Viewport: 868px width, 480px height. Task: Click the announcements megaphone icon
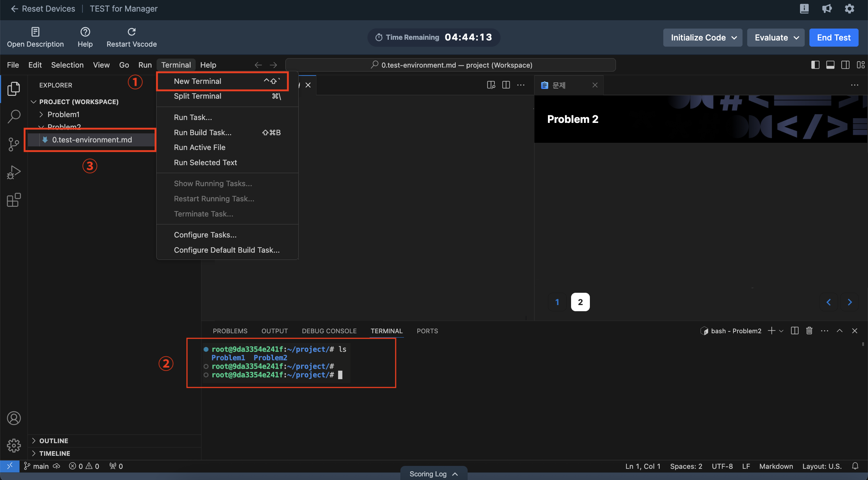tap(827, 9)
